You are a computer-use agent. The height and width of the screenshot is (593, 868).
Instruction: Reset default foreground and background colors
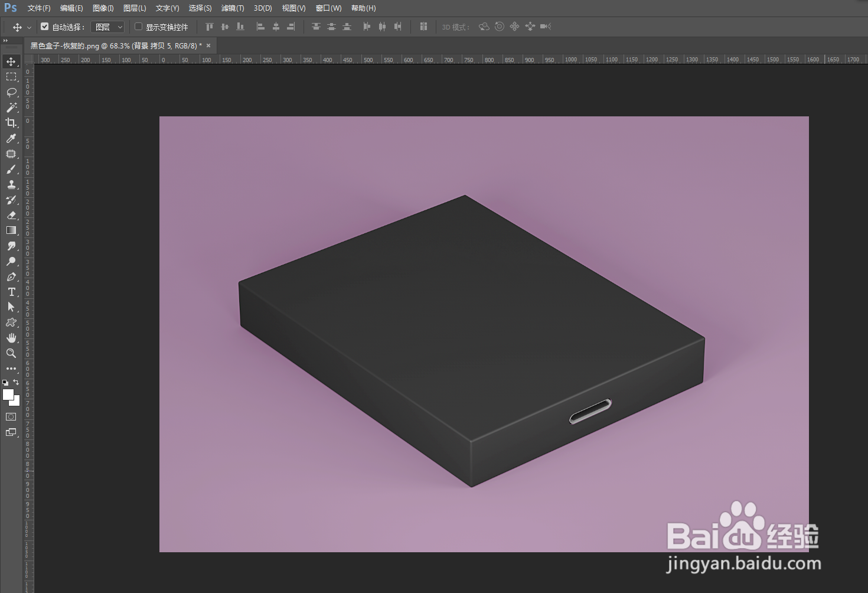pos(5,383)
